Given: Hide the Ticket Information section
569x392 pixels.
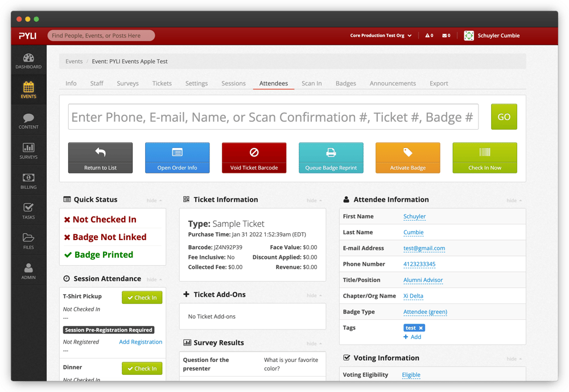Looking at the screenshot, I should 314,200.
